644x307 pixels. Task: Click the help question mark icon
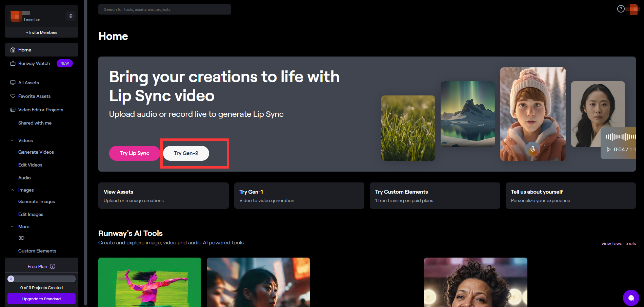pyautogui.click(x=621, y=9)
